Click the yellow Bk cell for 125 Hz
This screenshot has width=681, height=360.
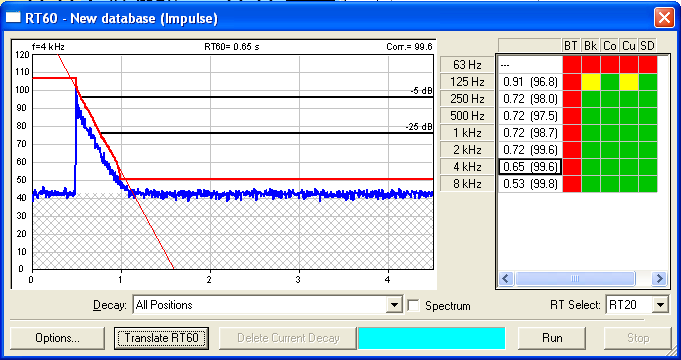tap(591, 82)
